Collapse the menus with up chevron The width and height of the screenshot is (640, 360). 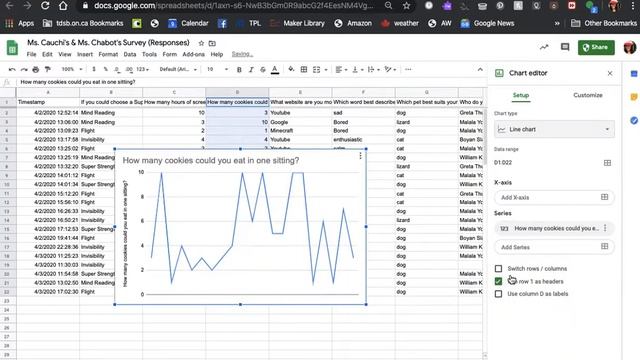coord(480,69)
